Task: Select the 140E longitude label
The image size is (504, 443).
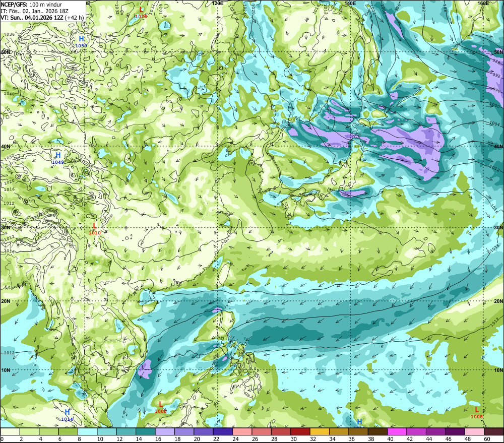Action: pyautogui.click(x=350, y=3)
